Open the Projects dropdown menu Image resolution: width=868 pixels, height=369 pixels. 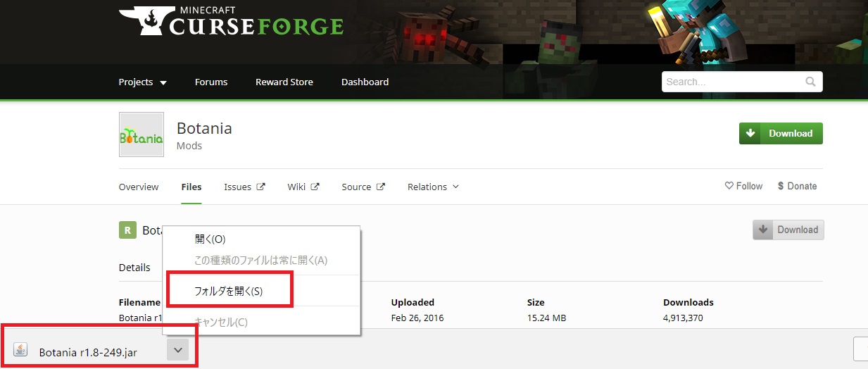pyautogui.click(x=143, y=82)
